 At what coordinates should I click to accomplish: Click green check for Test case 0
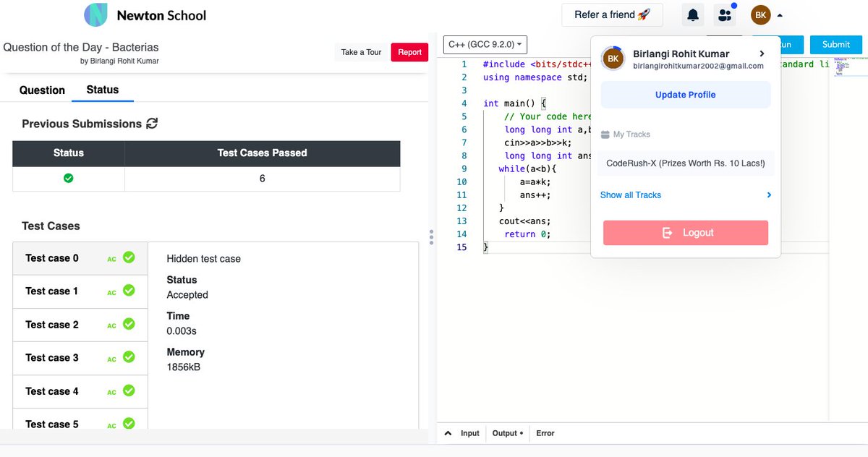pos(129,257)
